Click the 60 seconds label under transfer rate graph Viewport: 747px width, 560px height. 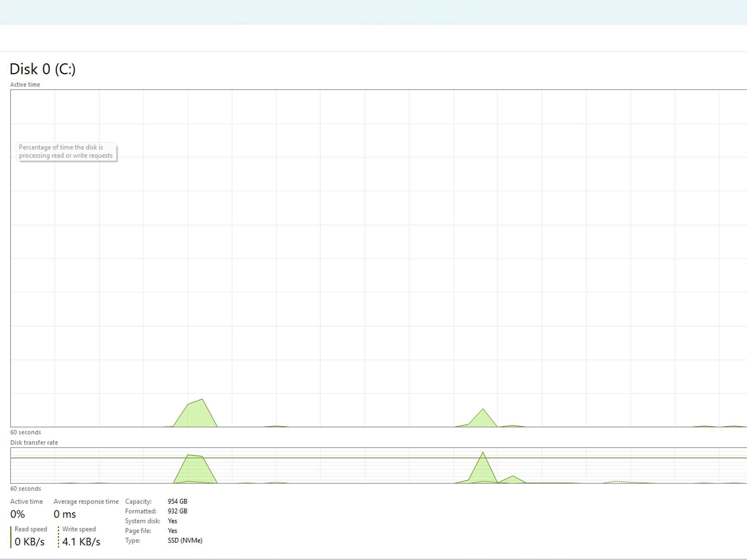26,489
